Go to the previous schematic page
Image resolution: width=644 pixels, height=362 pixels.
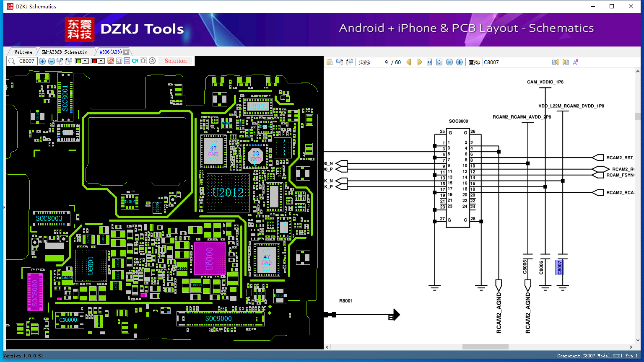coord(409,62)
